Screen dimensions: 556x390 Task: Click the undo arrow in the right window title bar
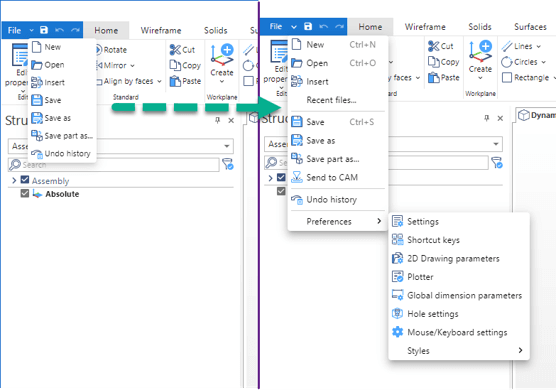coord(323,27)
